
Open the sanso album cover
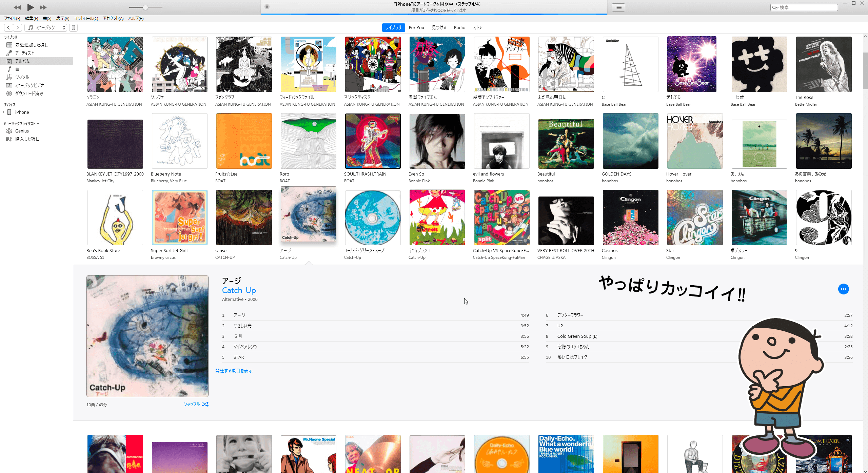(244, 218)
